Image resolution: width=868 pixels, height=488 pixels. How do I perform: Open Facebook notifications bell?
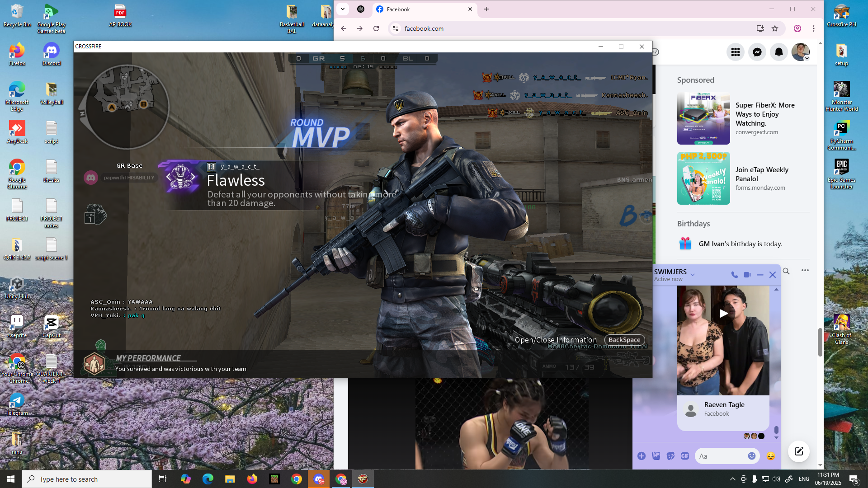click(779, 52)
